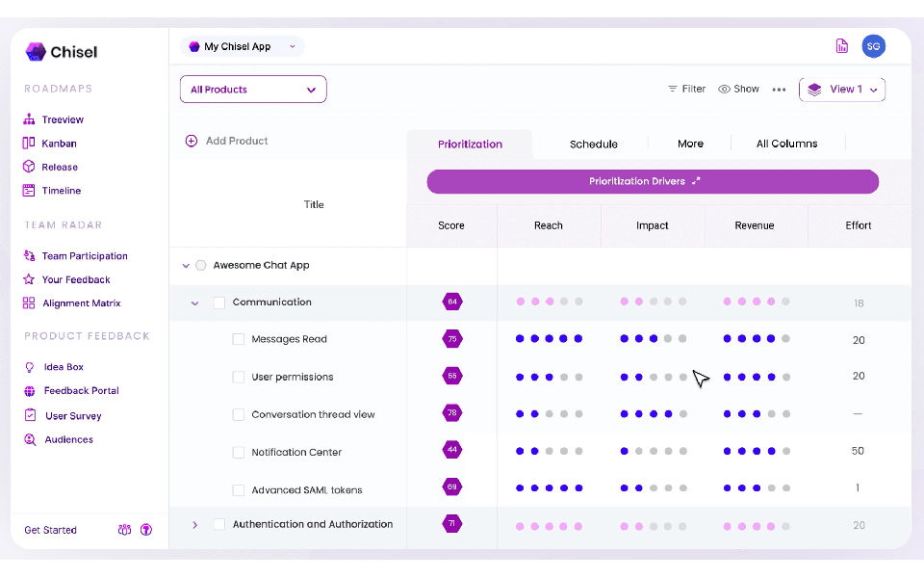Open the SG user avatar

pos(873,46)
